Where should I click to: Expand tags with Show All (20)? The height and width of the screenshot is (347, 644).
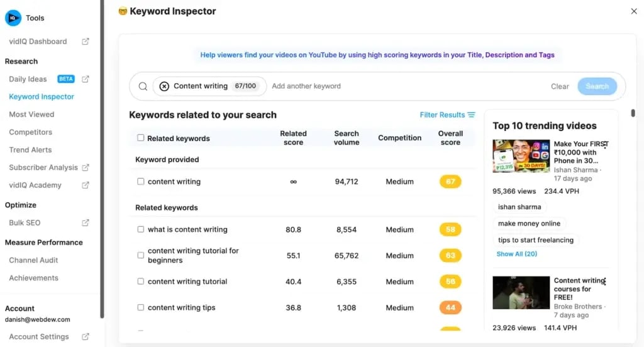pos(516,254)
